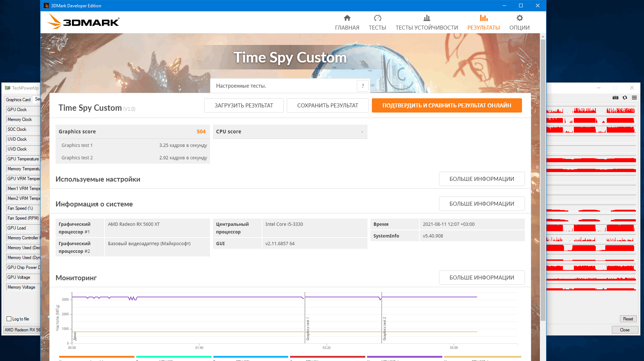Click Reset button in GPU-Z

[x=628, y=319]
